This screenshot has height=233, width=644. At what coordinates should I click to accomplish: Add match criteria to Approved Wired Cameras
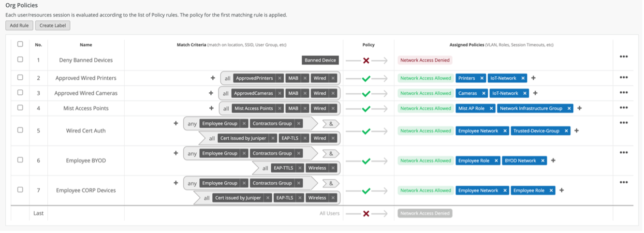point(211,93)
